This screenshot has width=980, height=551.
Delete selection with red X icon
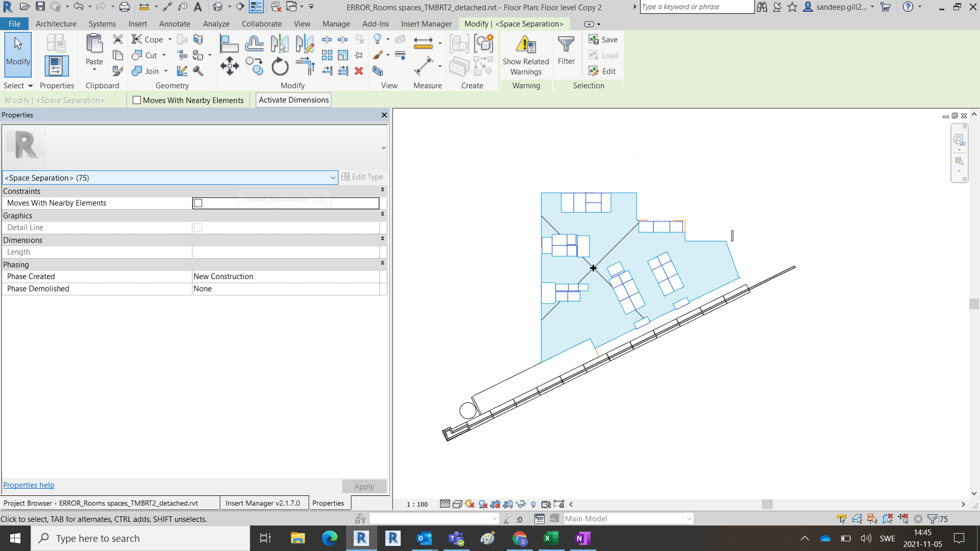click(x=359, y=71)
